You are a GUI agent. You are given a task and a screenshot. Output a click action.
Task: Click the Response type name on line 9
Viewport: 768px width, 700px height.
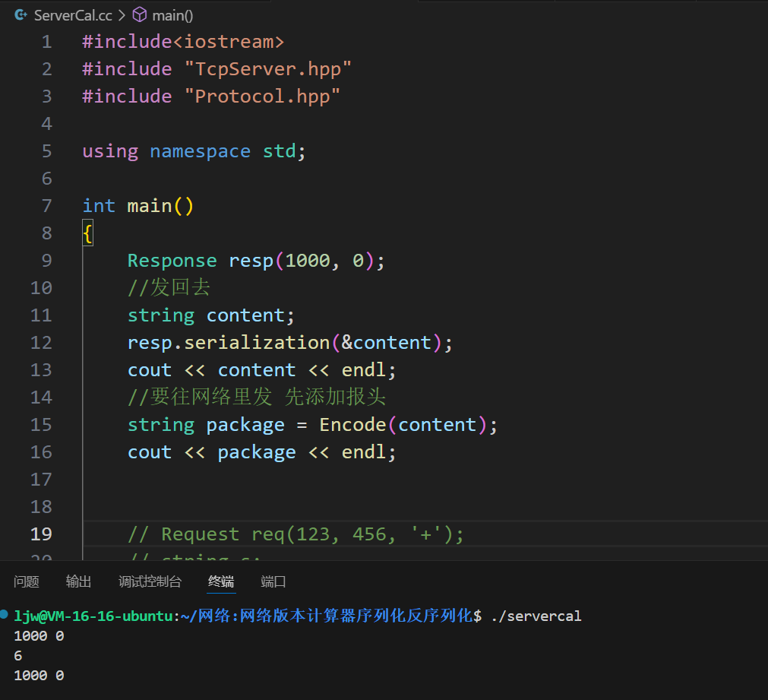point(172,261)
